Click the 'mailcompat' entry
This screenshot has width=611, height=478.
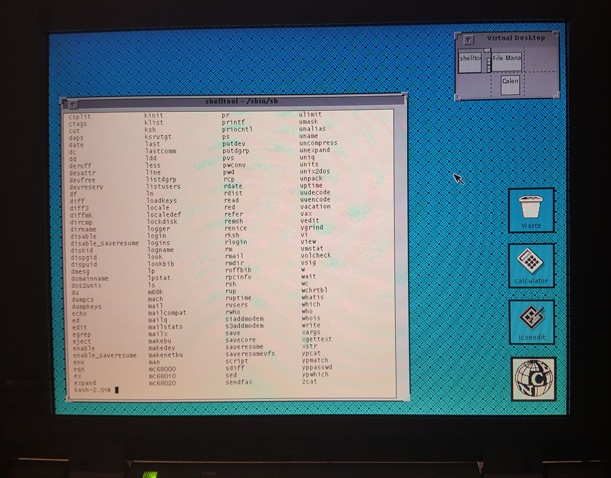point(167,313)
